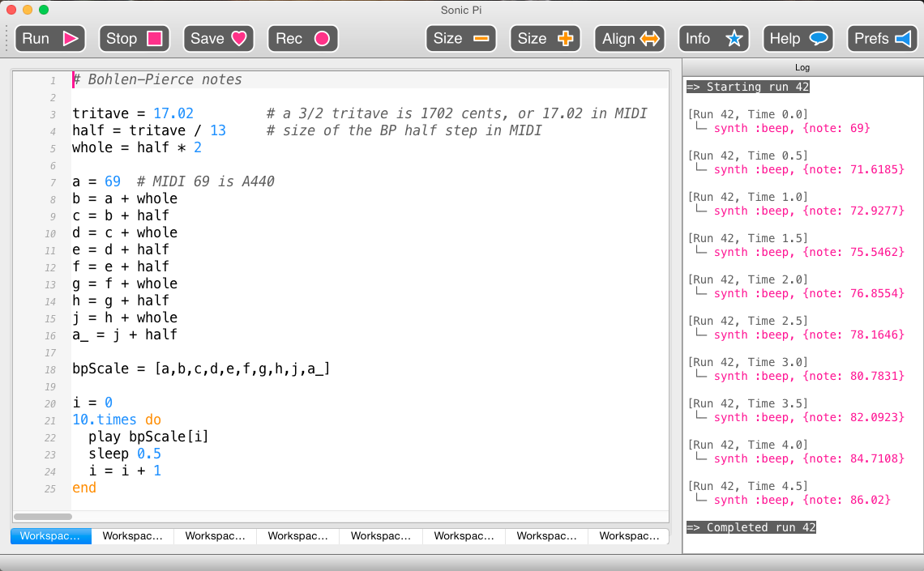Viewport: 924px width, 571px height.
Task: Click the line "b = a + whole"
Action: pos(125,198)
